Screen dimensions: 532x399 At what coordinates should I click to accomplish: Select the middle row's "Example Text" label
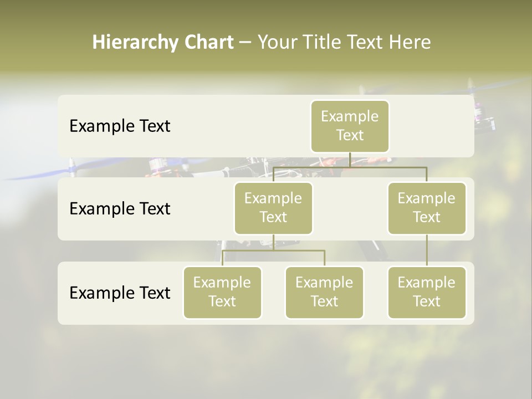coord(120,208)
